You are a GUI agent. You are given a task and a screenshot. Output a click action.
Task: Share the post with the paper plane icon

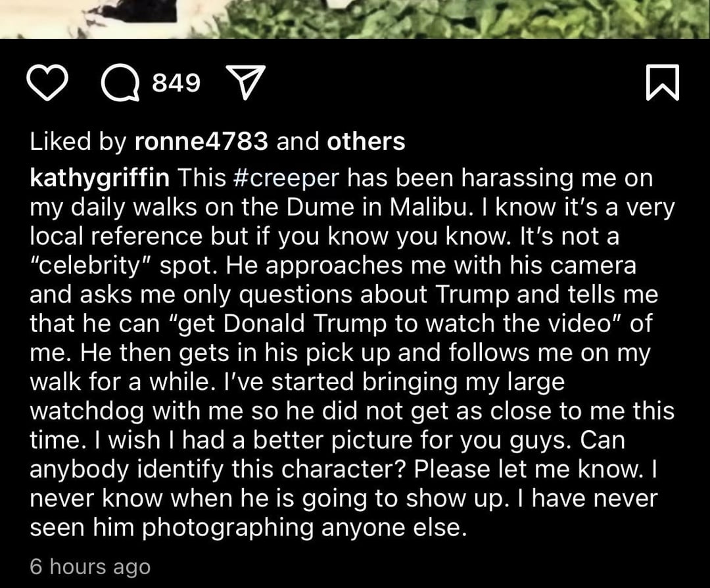click(x=244, y=84)
